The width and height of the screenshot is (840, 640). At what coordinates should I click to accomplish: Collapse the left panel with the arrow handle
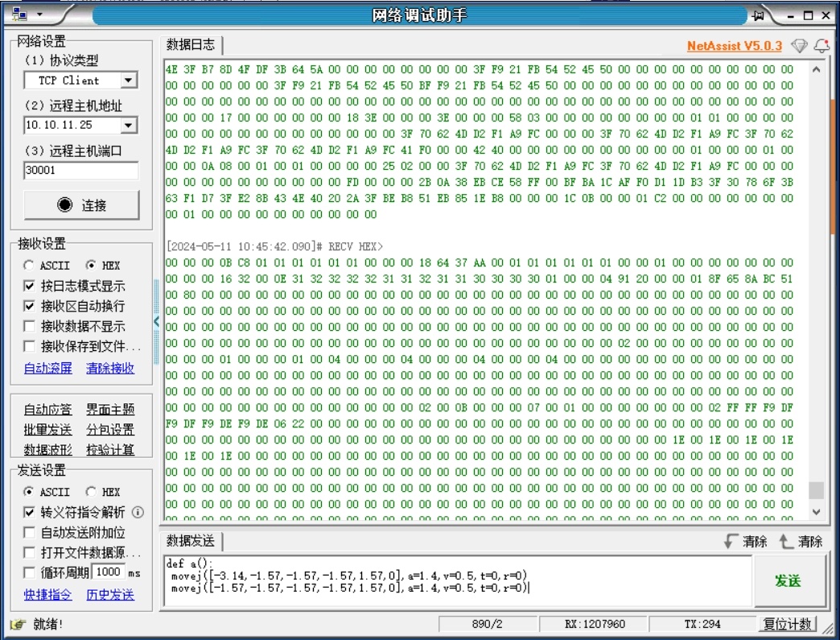[x=157, y=322]
